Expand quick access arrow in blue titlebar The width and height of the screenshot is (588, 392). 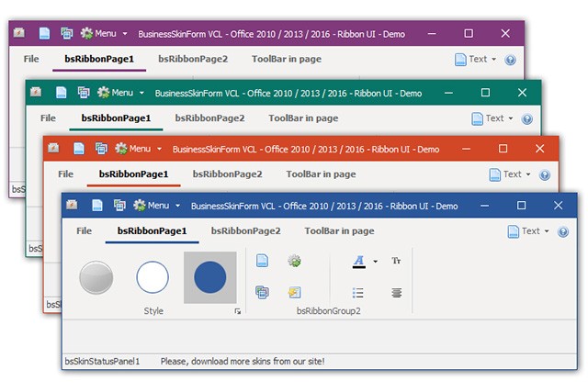pyautogui.click(x=177, y=206)
